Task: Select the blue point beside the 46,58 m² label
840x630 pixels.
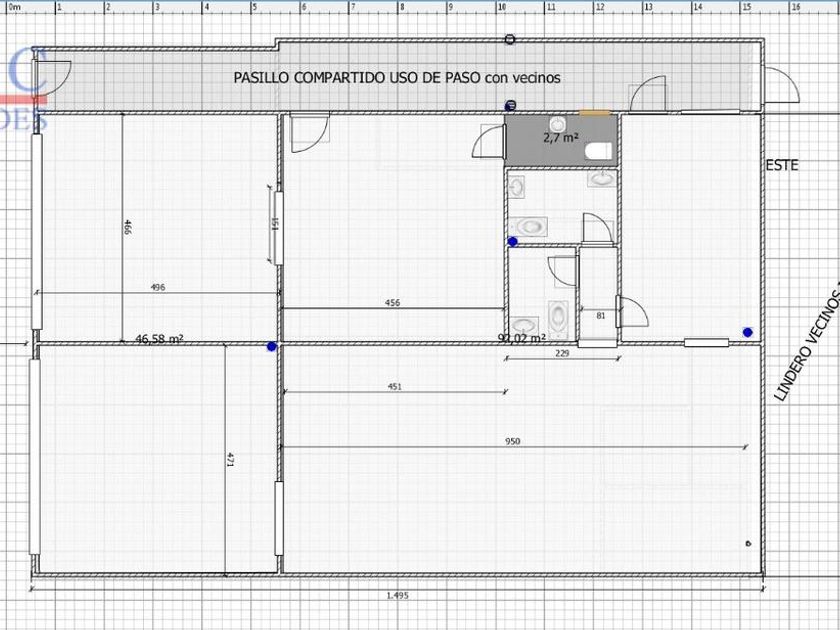Action: pos(271,347)
